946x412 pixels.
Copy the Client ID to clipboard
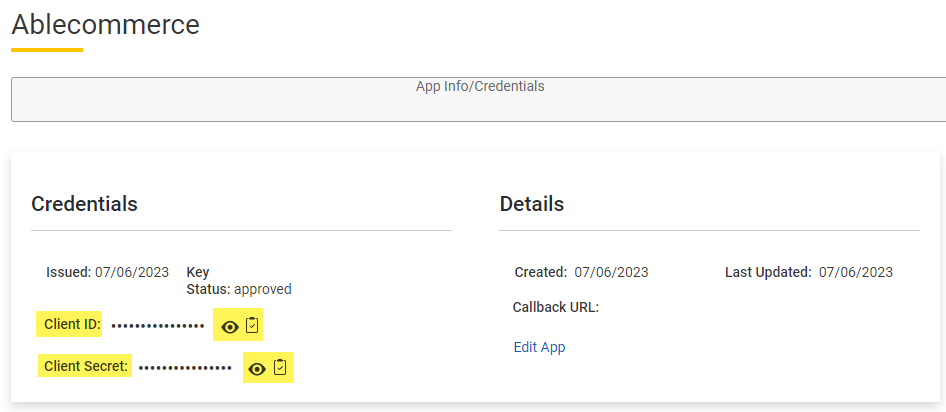point(252,326)
